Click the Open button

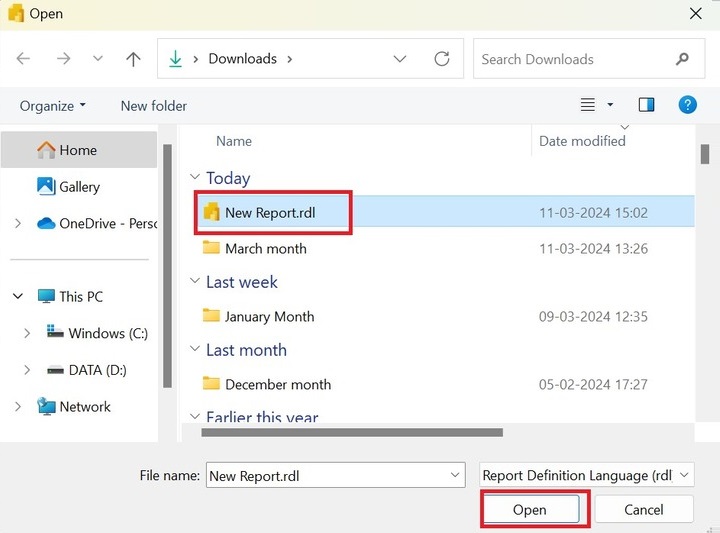(x=530, y=510)
